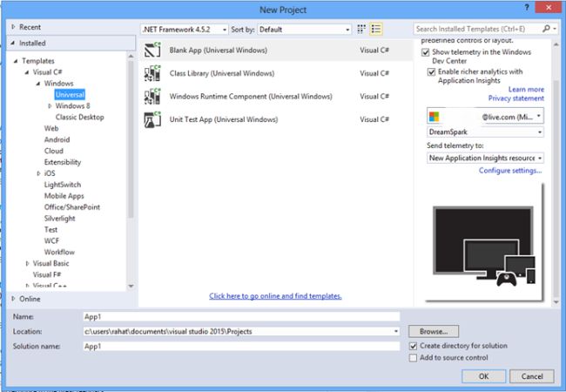Expand the Online section
Viewport: 566px width, 392px height.
tap(13, 299)
